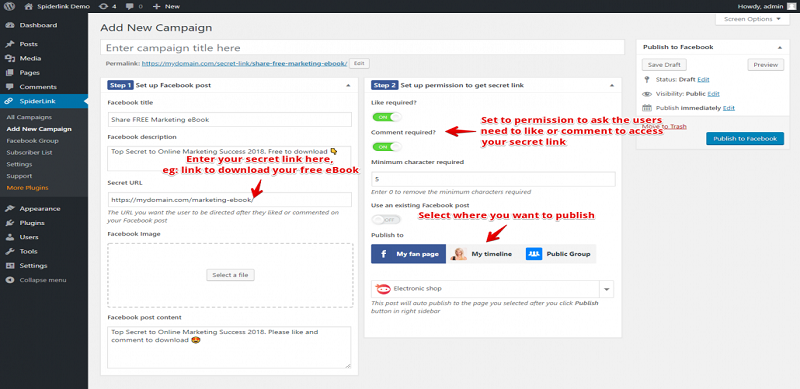Click Select a file button
The height and width of the screenshot is (389, 800).
230,275
